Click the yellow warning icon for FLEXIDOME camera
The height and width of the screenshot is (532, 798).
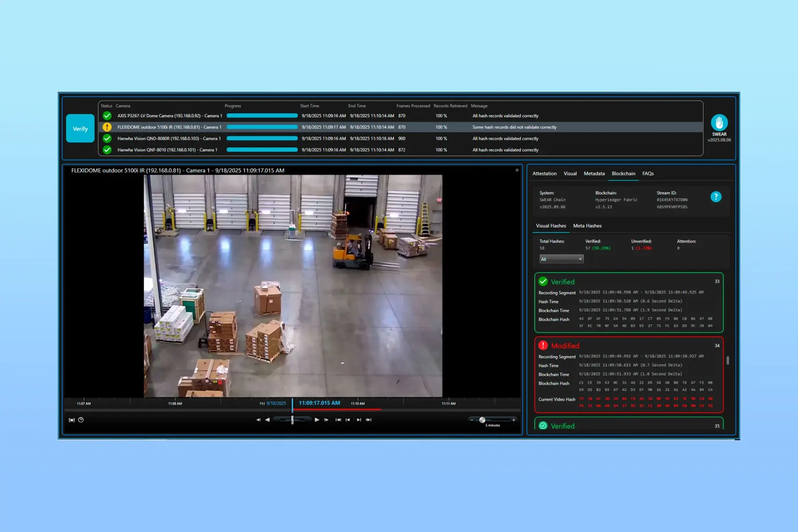point(107,127)
